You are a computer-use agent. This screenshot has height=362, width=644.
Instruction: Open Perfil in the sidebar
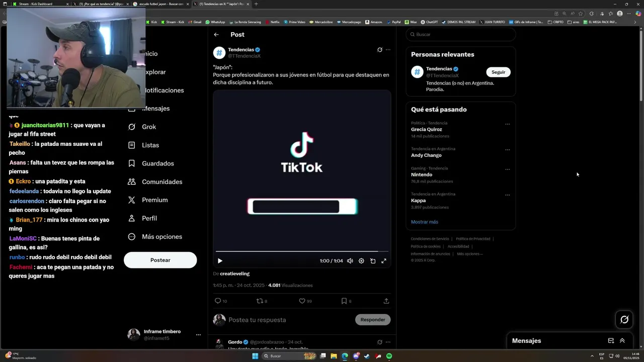(142, 218)
